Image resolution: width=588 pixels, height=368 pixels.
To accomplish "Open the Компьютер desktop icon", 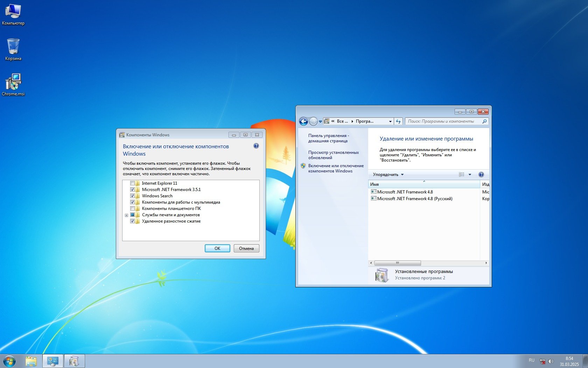I will click(x=13, y=12).
